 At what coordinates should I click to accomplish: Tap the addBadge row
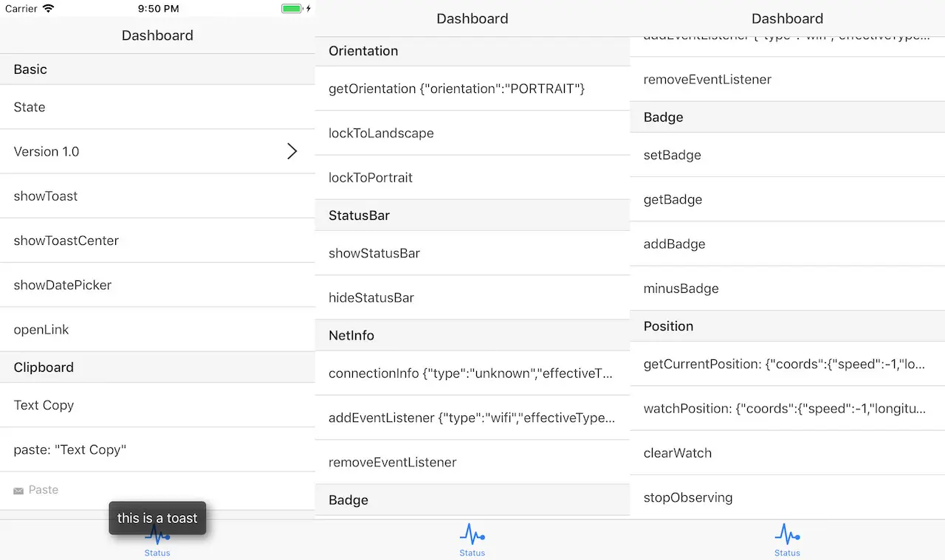click(x=787, y=243)
